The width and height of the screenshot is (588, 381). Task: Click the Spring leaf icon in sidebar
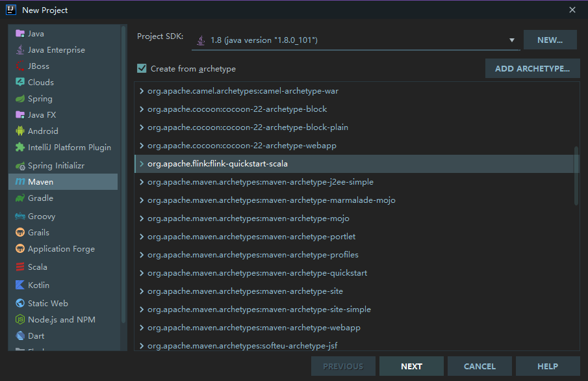click(x=20, y=99)
